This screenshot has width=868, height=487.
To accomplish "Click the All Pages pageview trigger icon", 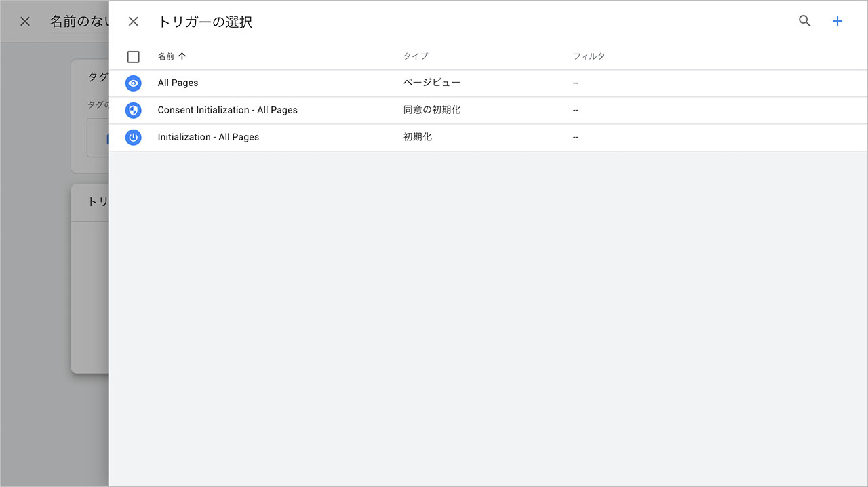I will pos(133,83).
